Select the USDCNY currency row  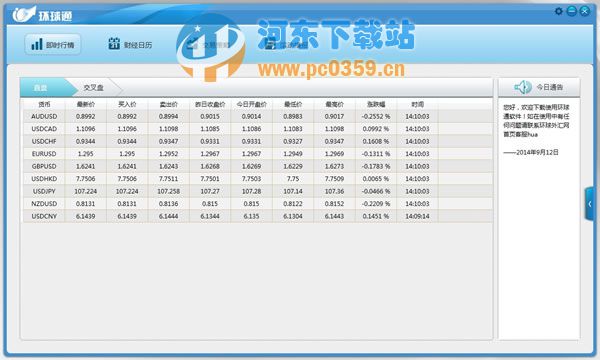click(258, 216)
